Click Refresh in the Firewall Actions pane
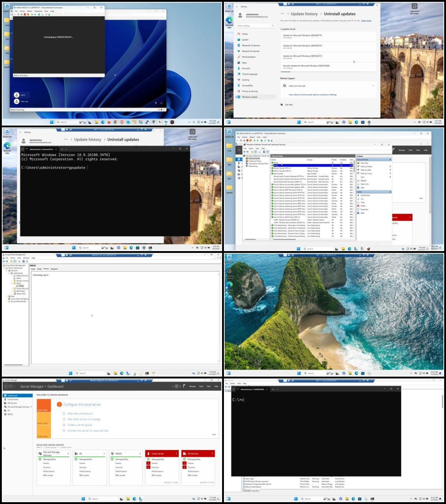Image resolution: width=446 pixels, height=504 pixels. [x=363, y=181]
